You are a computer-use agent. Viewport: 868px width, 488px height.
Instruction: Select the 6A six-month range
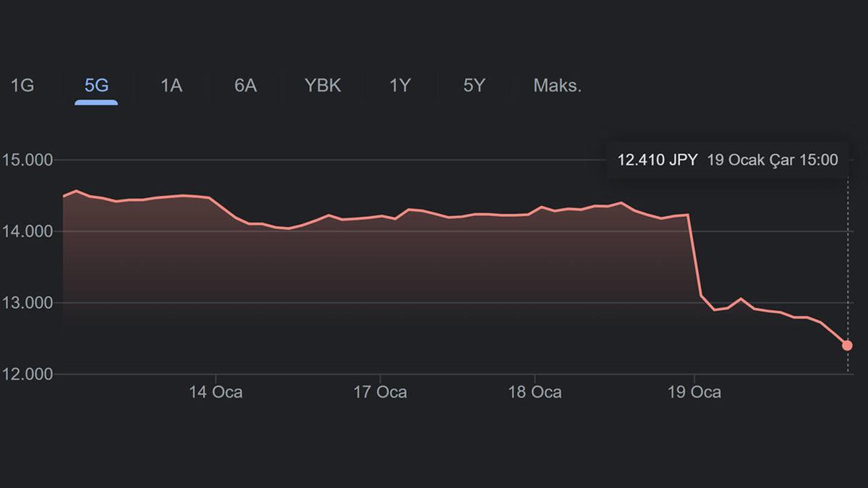tap(246, 85)
